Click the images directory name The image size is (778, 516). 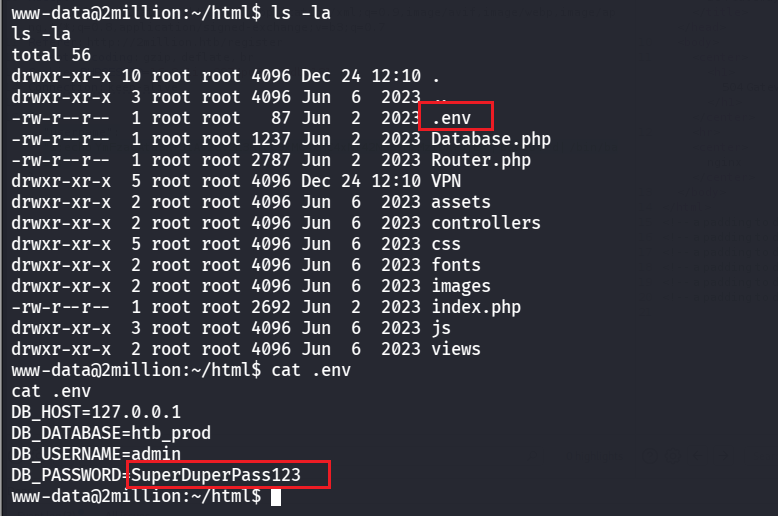[x=461, y=286]
